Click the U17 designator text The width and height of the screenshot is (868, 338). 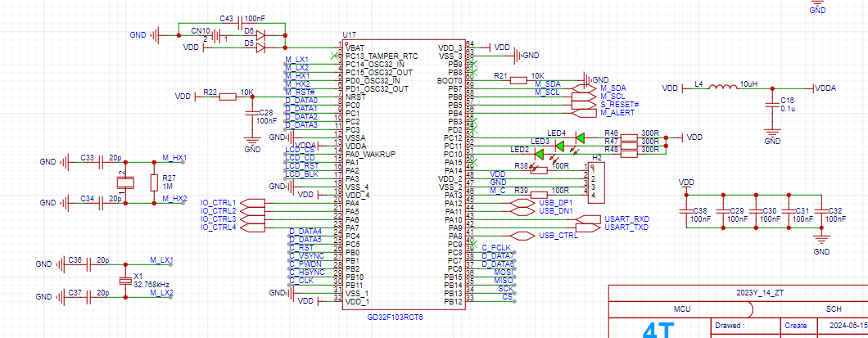tap(350, 35)
